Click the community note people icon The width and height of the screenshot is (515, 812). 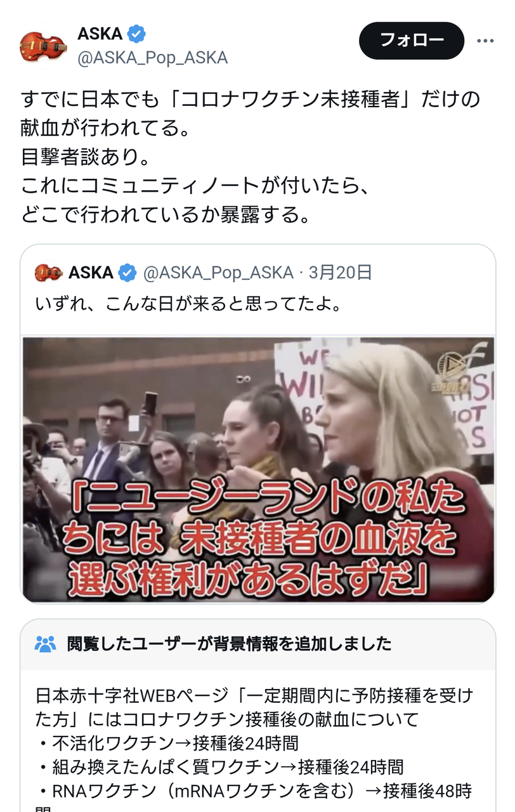(x=46, y=644)
